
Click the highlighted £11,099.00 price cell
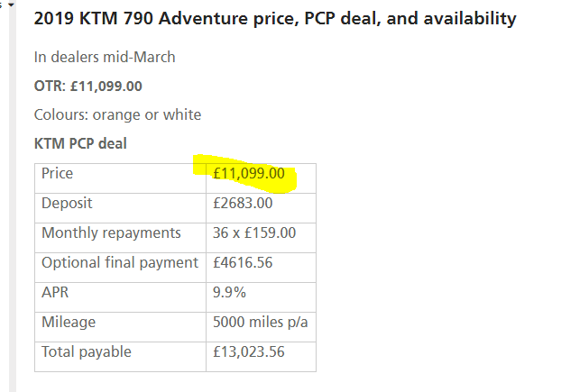(261, 178)
